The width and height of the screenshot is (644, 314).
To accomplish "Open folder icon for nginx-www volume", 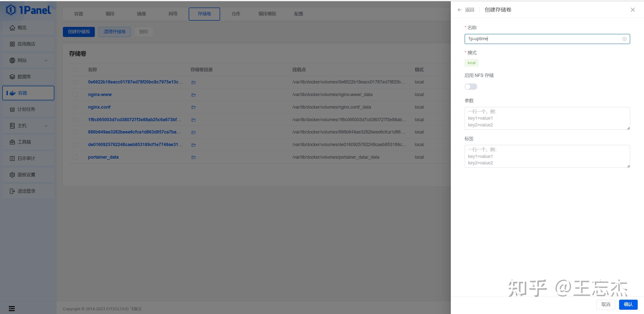I will 193,95.
